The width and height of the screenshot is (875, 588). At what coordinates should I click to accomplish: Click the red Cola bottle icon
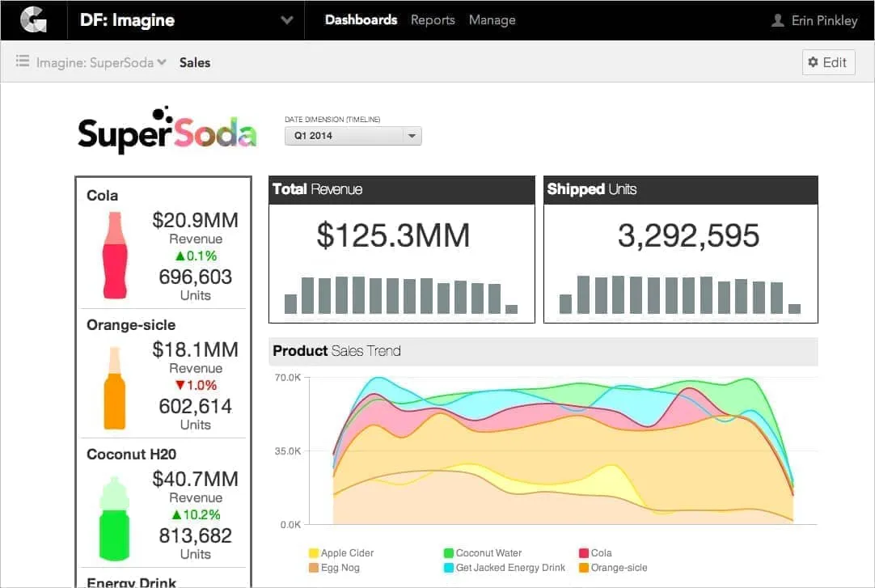pyautogui.click(x=115, y=255)
